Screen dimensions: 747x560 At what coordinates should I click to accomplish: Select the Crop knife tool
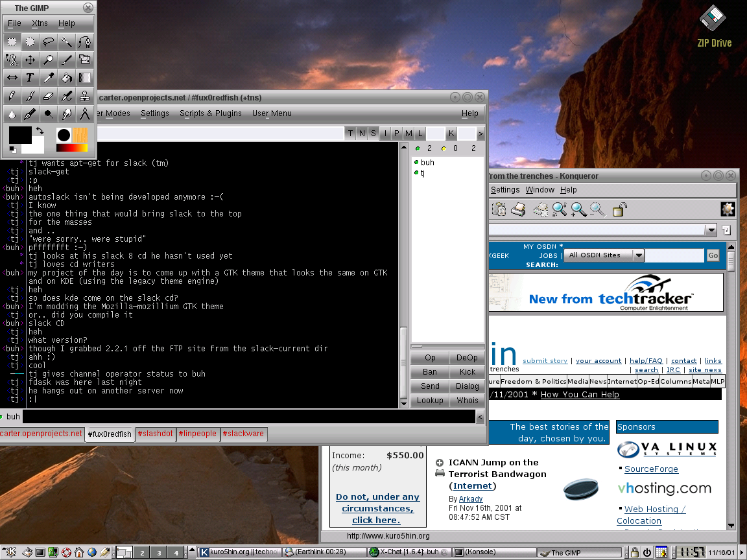pos(66,60)
